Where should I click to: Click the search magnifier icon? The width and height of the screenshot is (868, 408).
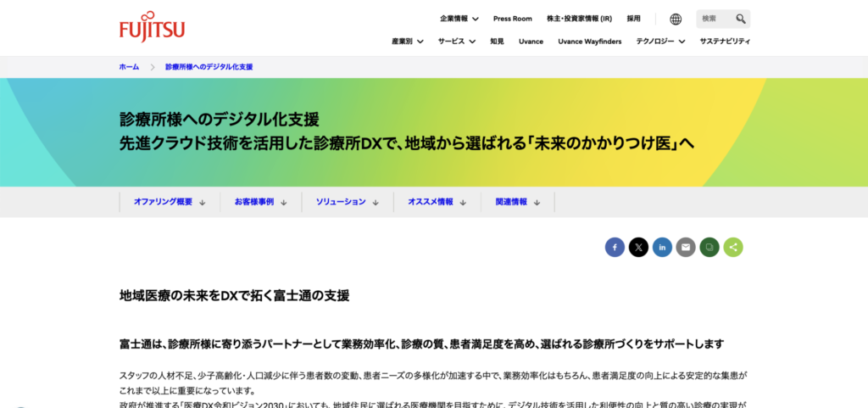click(741, 19)
